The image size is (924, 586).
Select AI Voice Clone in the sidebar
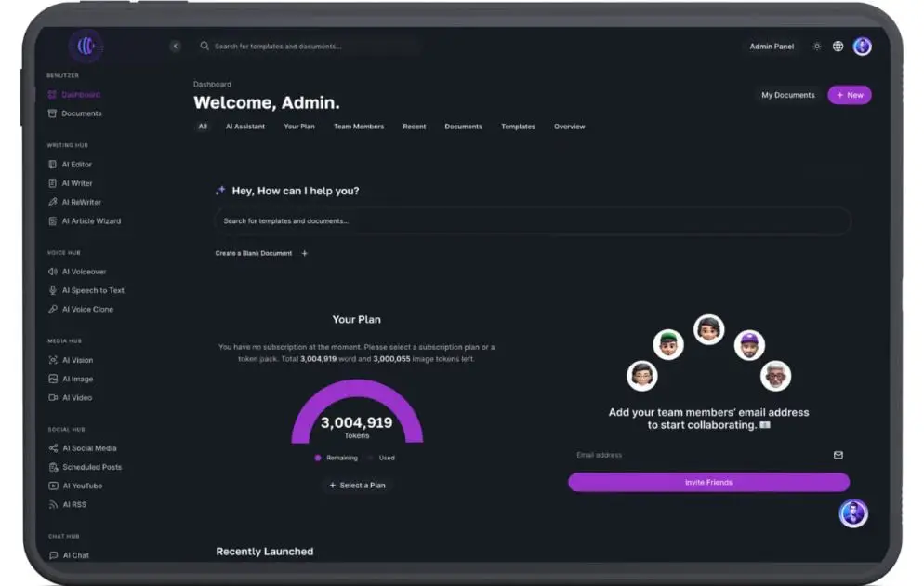click(87, 309)
